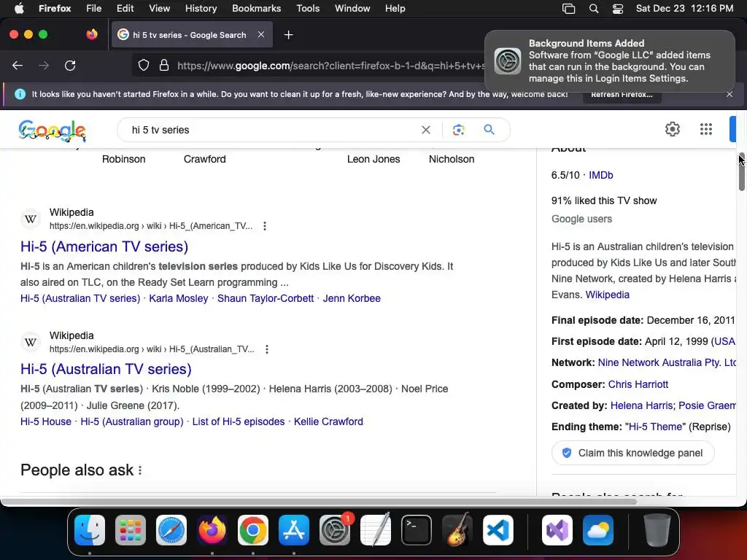This screenshot has height=560, width=747.
Task: Open the Jenn Korbee sitelink
Action: click(352, 298)
